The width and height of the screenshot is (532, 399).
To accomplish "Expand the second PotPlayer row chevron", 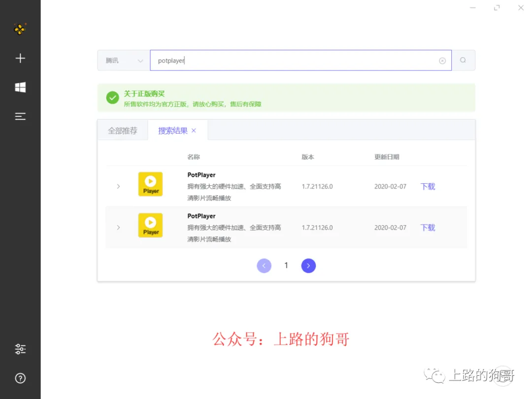I will pyautogui.click(x=118, y=227).
